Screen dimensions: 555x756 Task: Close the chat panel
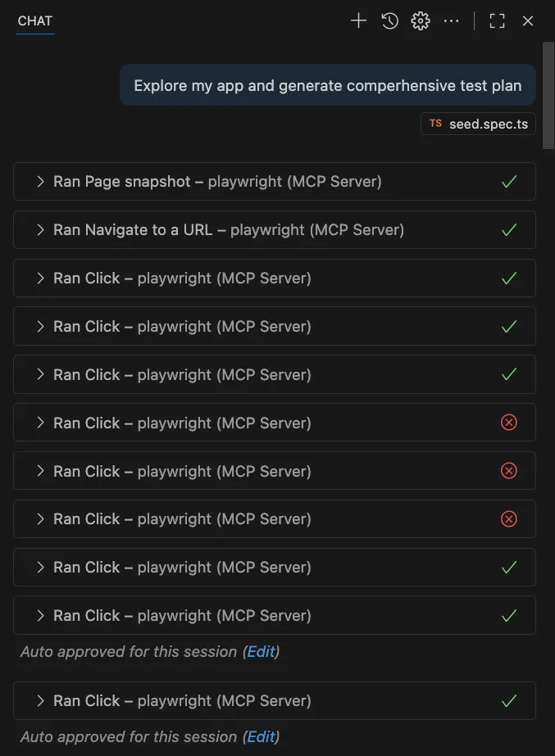click(528, 21)
